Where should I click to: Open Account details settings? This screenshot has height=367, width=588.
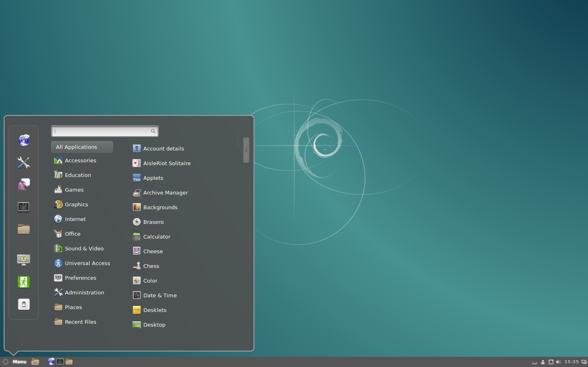pos(164,148)
